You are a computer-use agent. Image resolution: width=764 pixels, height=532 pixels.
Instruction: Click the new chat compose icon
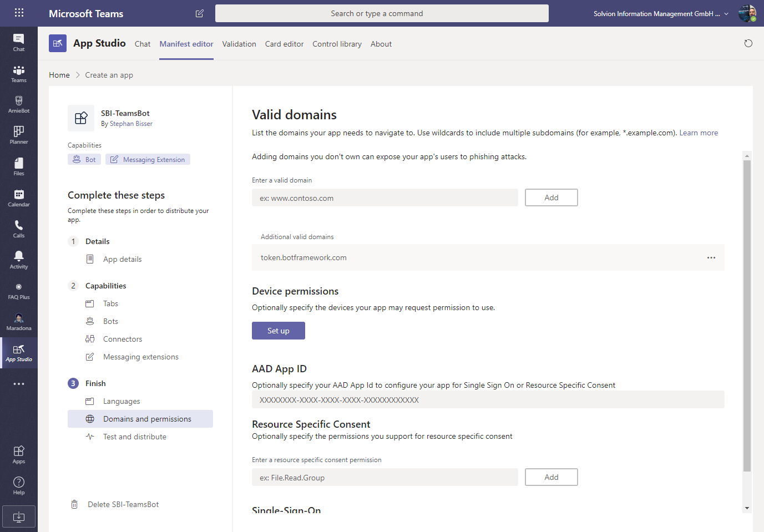tap(200, 13)
